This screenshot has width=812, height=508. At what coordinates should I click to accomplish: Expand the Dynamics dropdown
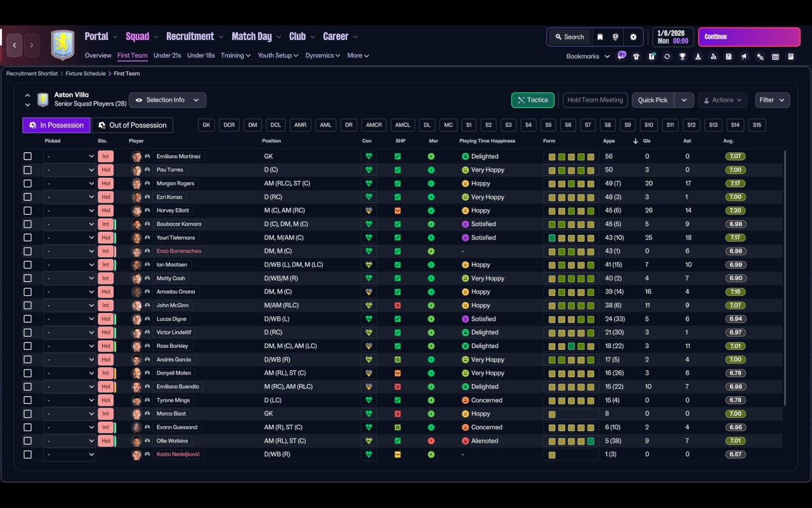(x=323, y=55)
